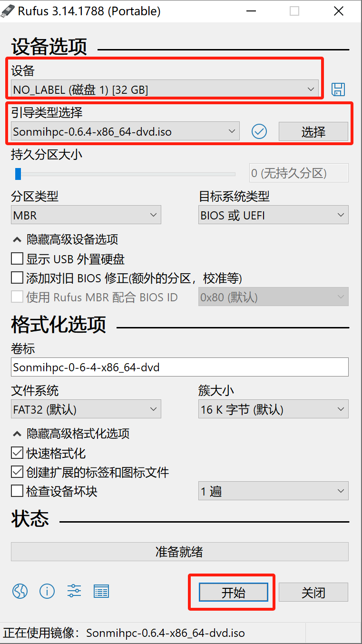Open the 0x80 (默认) BIOS ID dropdown
Image resolution: width=362 pixels, height=644 pixels.
tap(274, 297)
